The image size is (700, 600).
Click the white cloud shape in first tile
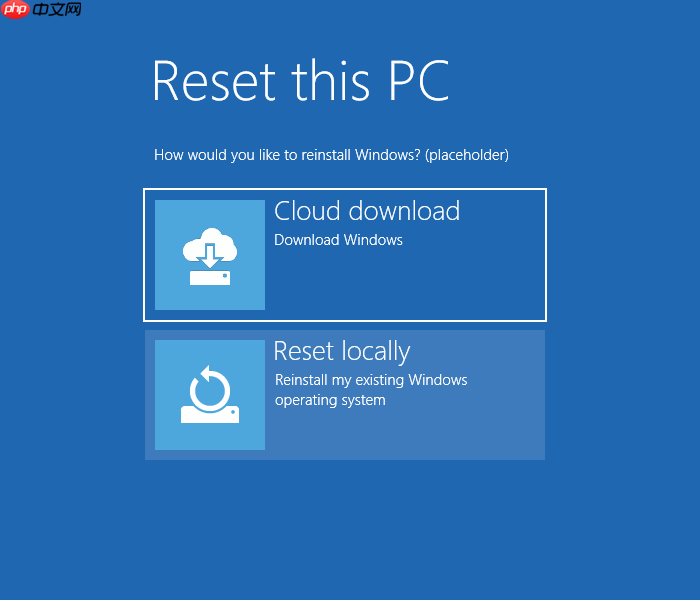pyautogui.click(x=210, y=245)
